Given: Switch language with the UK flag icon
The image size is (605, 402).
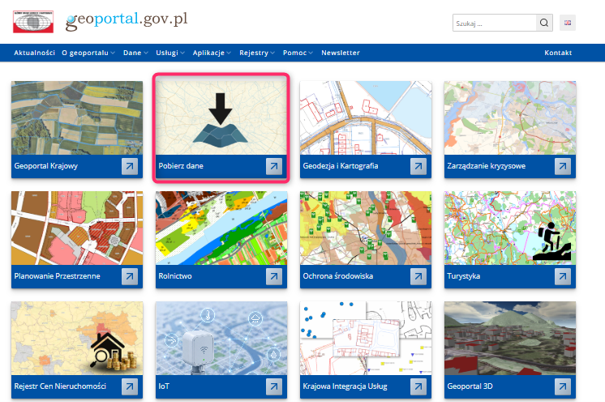Looking at the screenshot, I should tap(568, 23).
